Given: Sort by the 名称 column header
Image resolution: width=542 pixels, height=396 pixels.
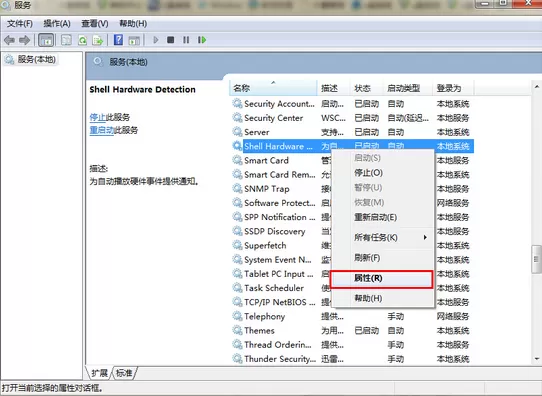Looking at the screenshot, I should pyautogui.click(x=273, y=88).
